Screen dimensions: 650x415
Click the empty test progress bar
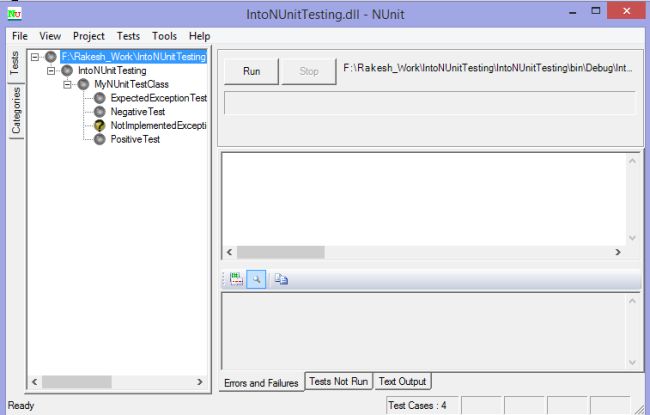[x=429, y=103]
